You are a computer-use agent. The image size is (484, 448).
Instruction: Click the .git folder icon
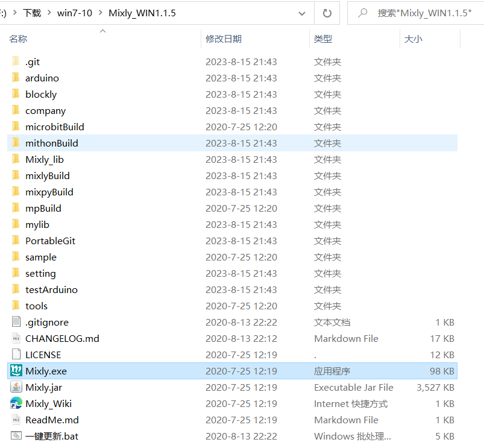[x=16, y=61]
